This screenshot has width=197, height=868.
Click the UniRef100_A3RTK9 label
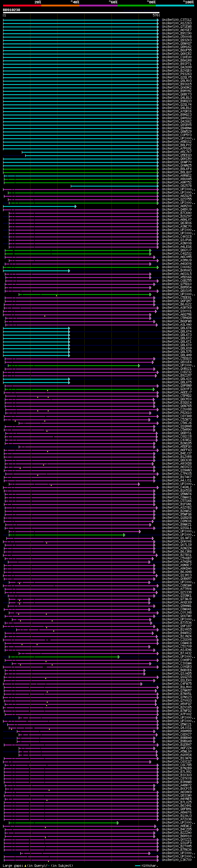pos(177,308)
